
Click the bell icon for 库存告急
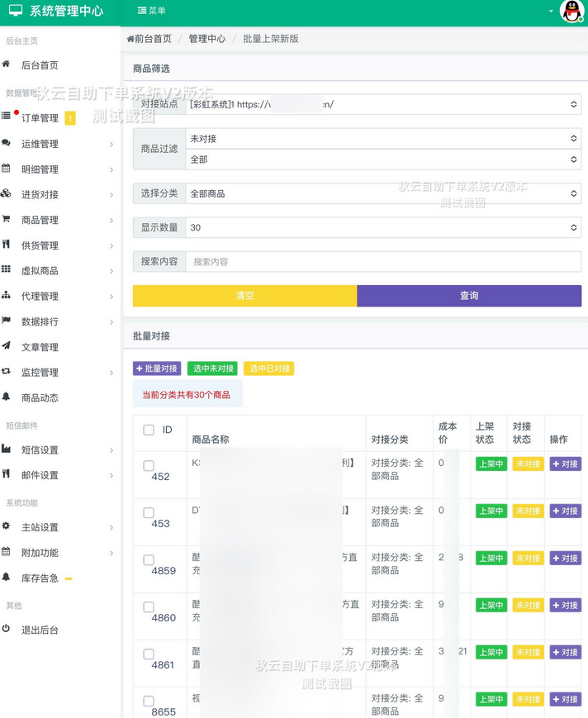(6, 577)
